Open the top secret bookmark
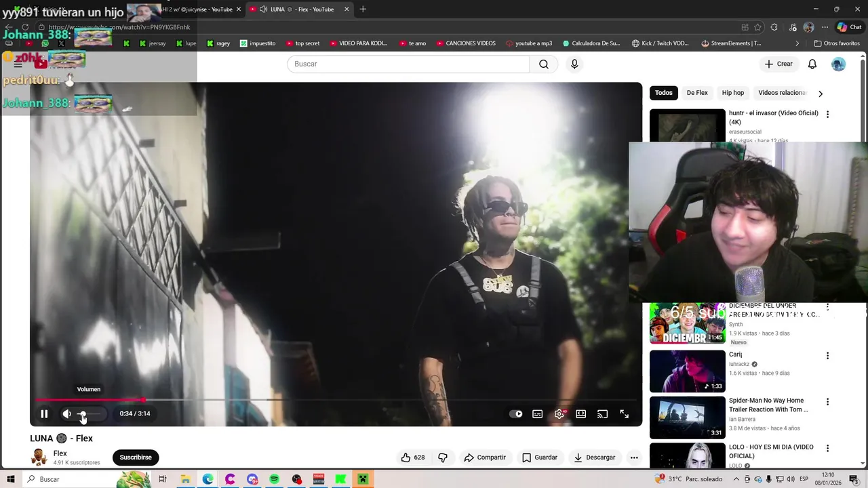This screenshot has width=868, height=488. [302, 43]
